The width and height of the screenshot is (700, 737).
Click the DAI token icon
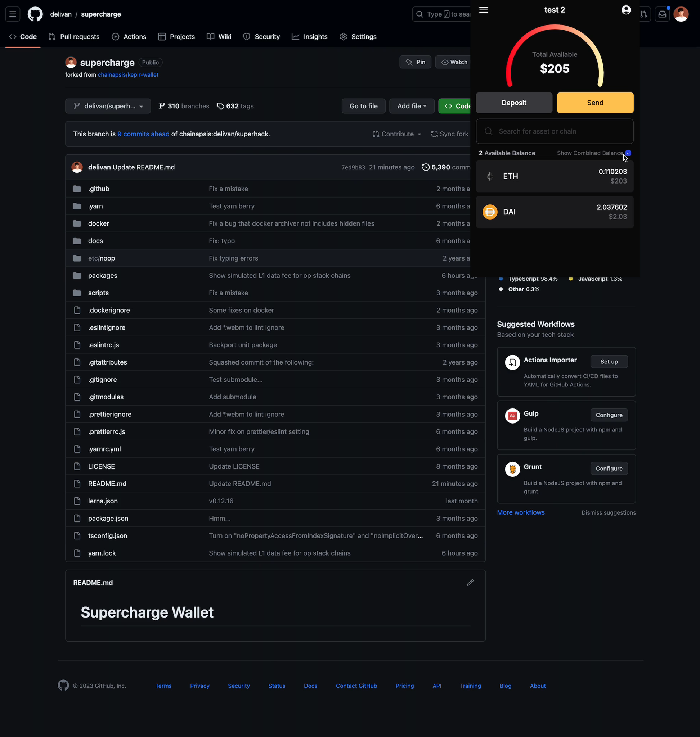[x=490, y=212]
